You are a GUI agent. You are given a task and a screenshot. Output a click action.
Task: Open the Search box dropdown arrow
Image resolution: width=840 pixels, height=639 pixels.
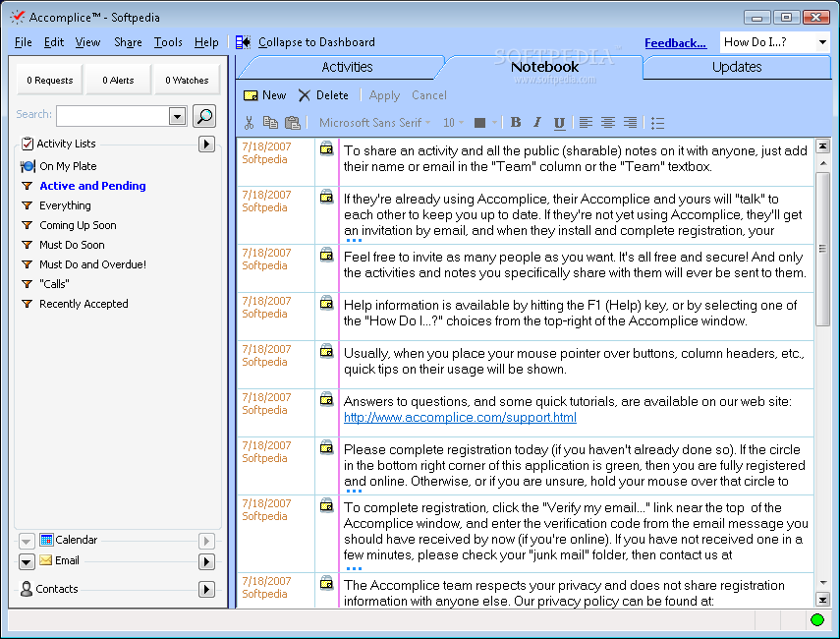pyautogui.click(x=177, y=116)
